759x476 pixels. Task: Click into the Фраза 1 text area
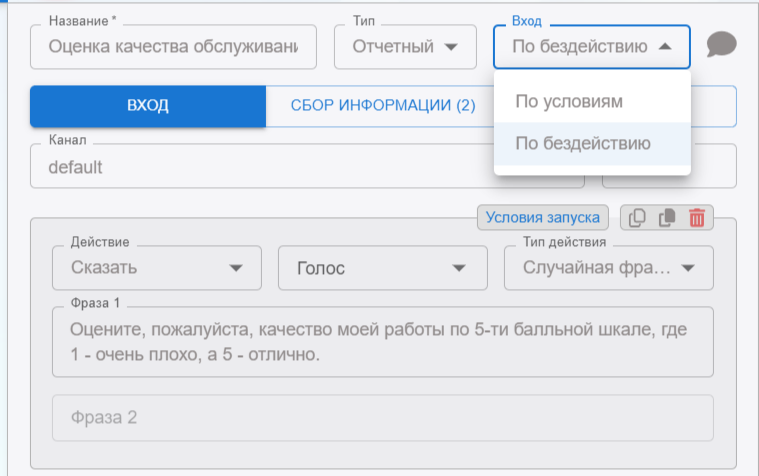tap(382, 341)
